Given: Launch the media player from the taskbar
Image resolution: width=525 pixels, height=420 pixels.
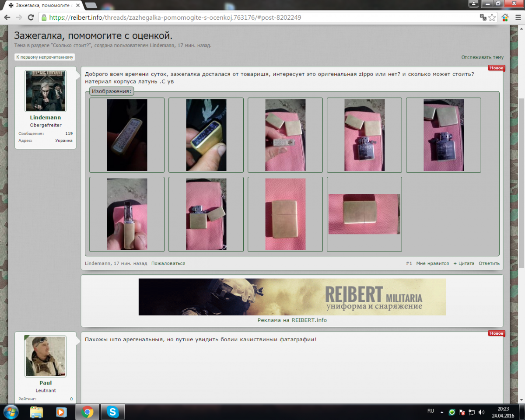Looking at the screenshot, I should pos(61,412).
